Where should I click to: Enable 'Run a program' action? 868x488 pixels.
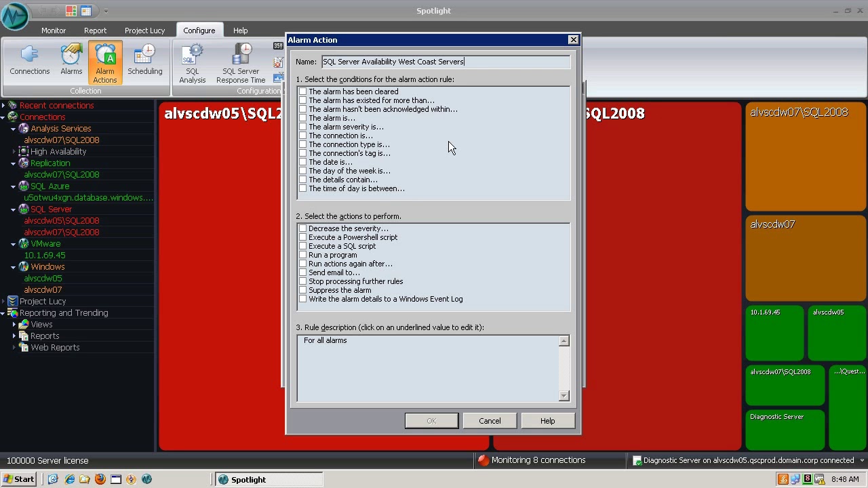tap(303, 255)
